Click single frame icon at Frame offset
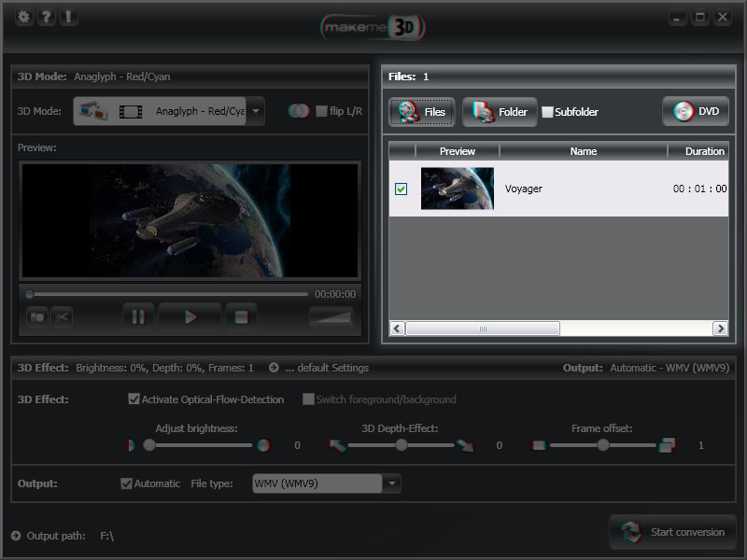Screen dimensions: 747x560 pos(539,445)
